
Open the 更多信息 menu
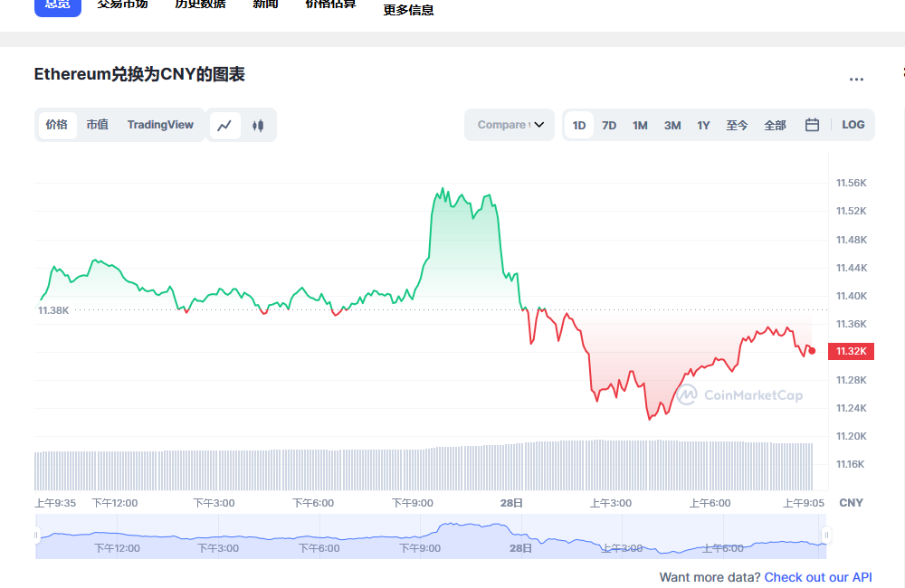coord(408,10)
